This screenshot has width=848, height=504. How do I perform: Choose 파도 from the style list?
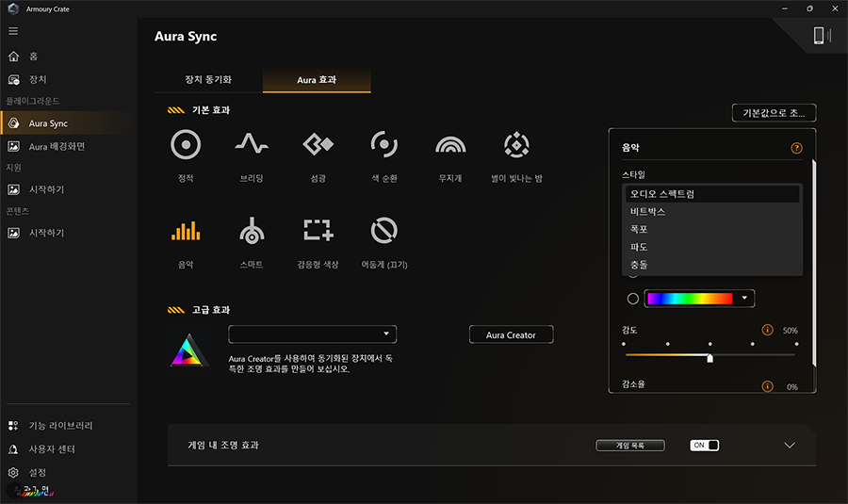[712, 247]
